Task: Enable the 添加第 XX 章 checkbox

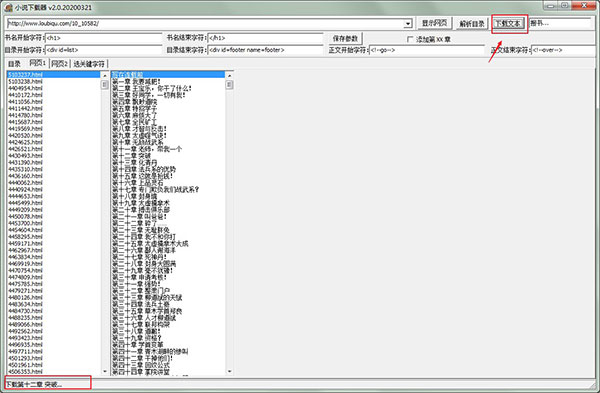Action: coord(410,39)
